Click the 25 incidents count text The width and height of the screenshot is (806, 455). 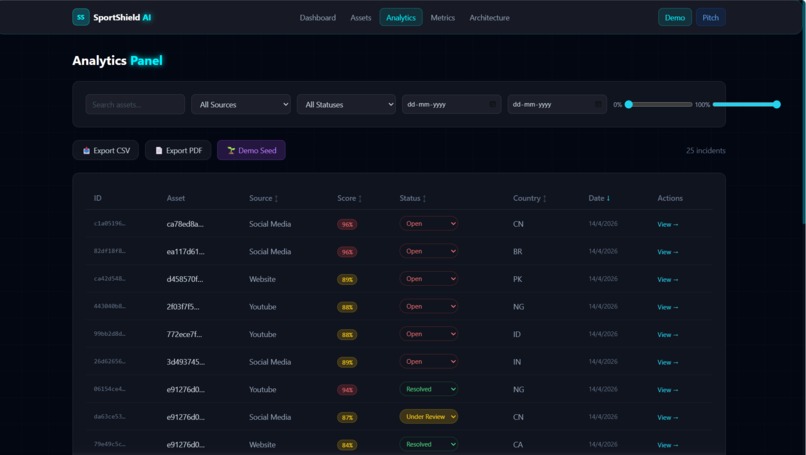(706, 151)
